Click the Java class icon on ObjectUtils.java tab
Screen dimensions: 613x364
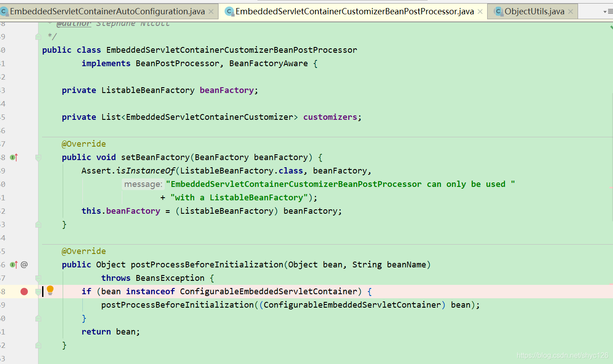[498, 11]
